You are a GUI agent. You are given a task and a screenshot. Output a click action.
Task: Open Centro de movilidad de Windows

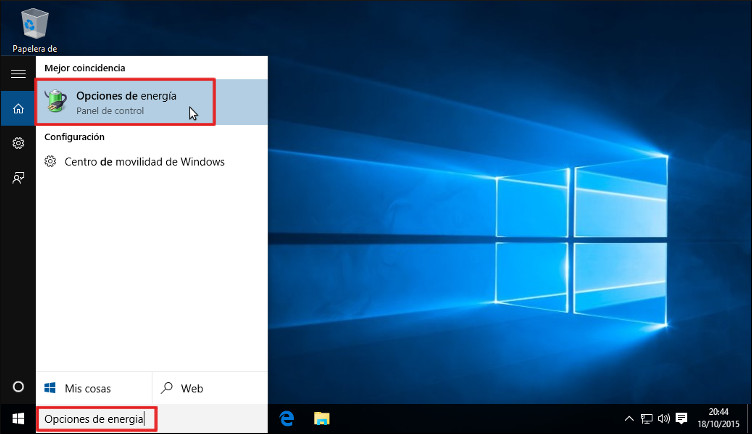click(x=144, y=161)
